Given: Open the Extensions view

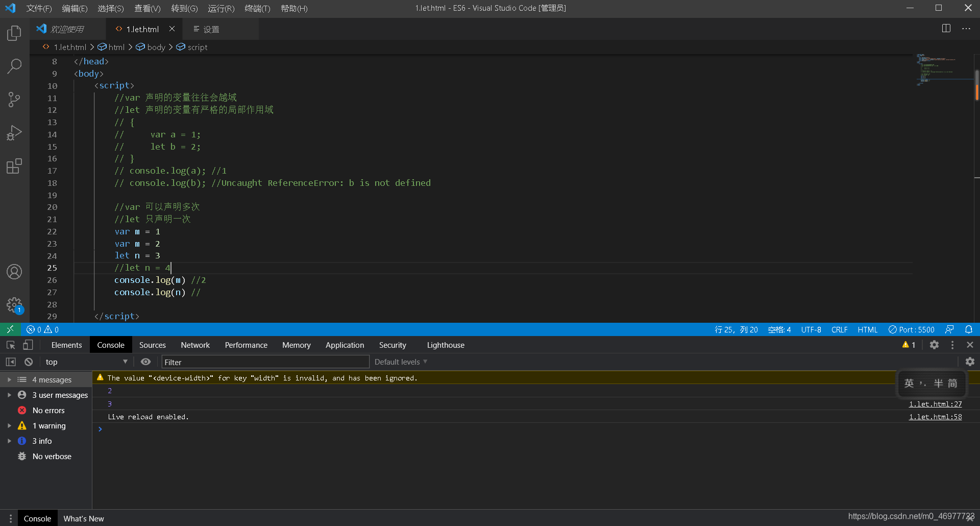Looking at the screenshot, I should [14, 166].
